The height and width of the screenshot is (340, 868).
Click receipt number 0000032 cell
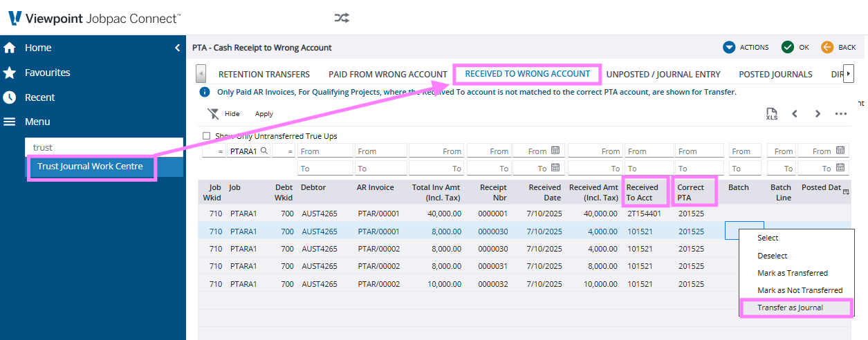tap(492, 284)
